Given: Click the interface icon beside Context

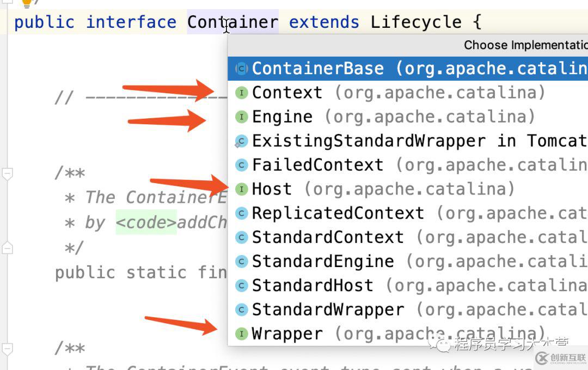Looking at the screenshot, I should point(241,93).
